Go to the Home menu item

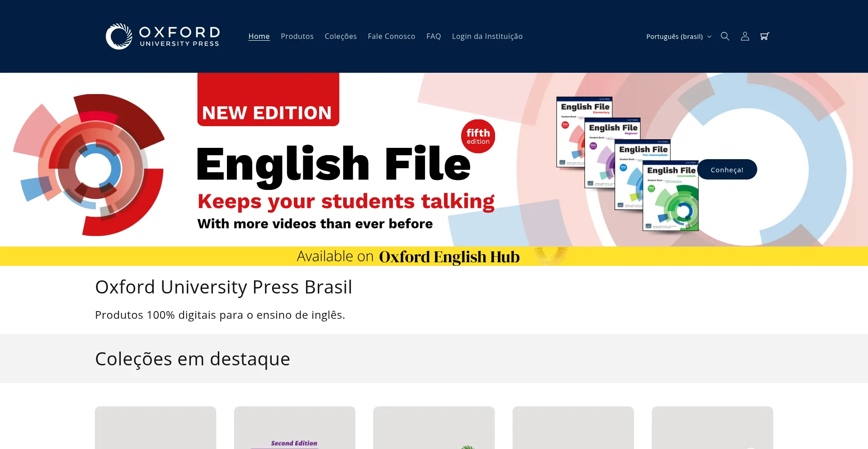click(259, 36)
